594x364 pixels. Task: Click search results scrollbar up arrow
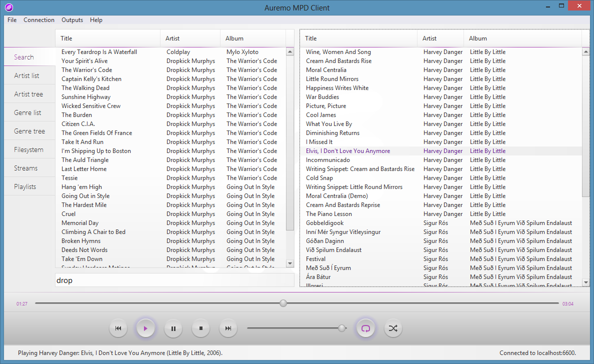(x=290, y=52)
